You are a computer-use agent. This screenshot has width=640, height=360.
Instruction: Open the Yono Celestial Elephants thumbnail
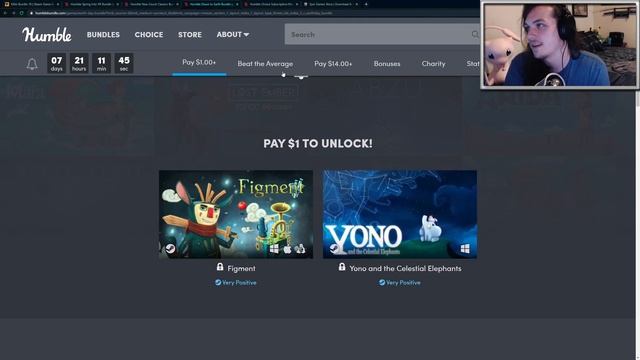(400, 214)
